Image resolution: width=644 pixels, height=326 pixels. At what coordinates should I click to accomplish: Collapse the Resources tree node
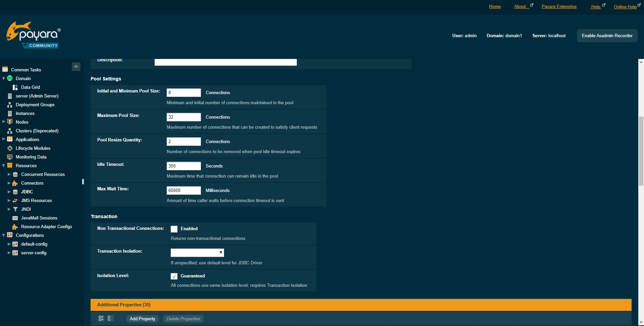click(4, 166)
